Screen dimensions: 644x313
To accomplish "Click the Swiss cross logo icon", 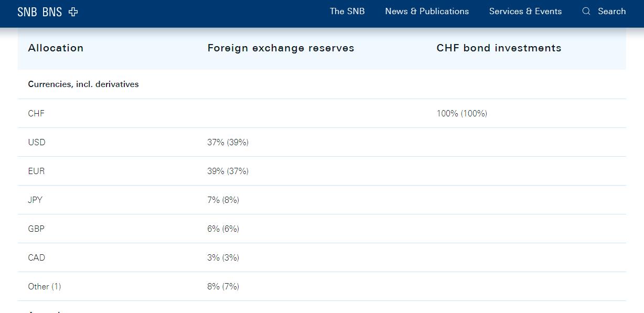I will pos(73,12).
